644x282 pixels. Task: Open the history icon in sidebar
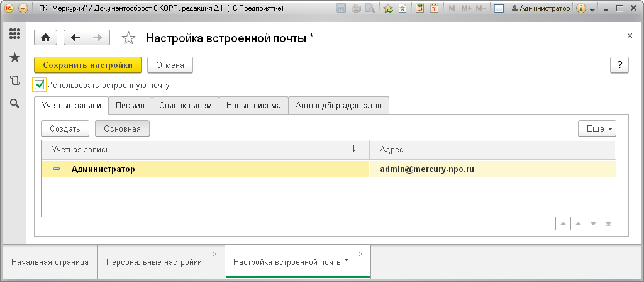[15, 81]
